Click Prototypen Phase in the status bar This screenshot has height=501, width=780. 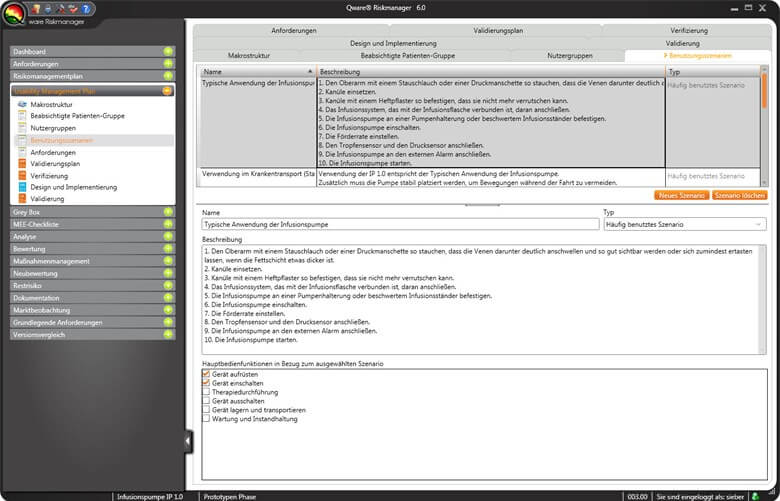click(x=229, y=497)
